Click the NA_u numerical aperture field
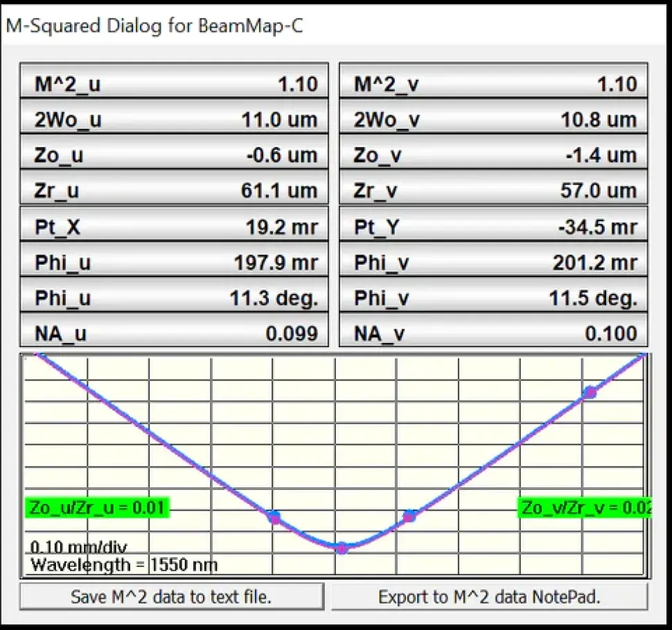 click(173, 333)
